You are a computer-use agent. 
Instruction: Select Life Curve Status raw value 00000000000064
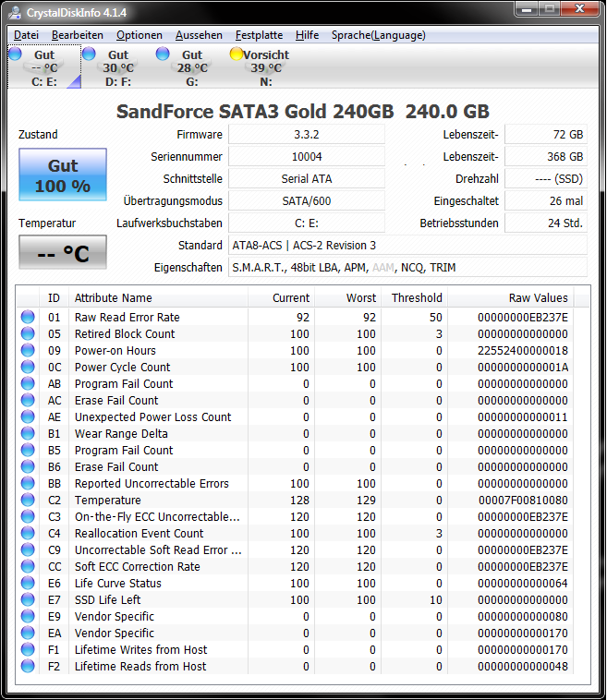point(523,583)
